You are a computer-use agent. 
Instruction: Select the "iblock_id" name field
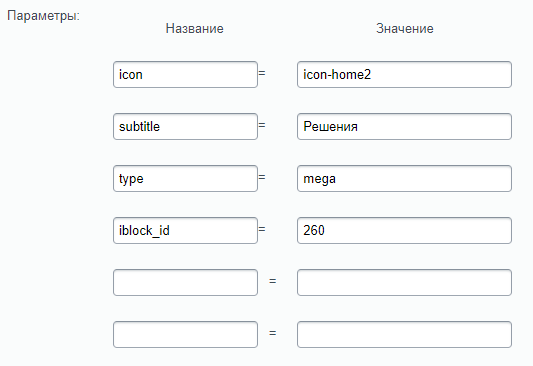(185, 230)
